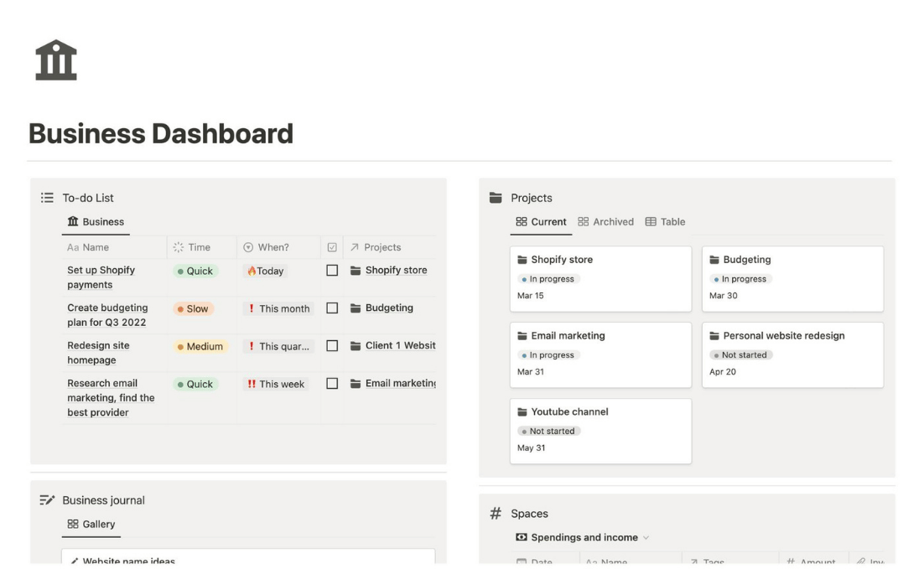Open the Budgeting project relation link
Image resolution: width=924 pixels, height=574 pixels.
tap(388, 308)
